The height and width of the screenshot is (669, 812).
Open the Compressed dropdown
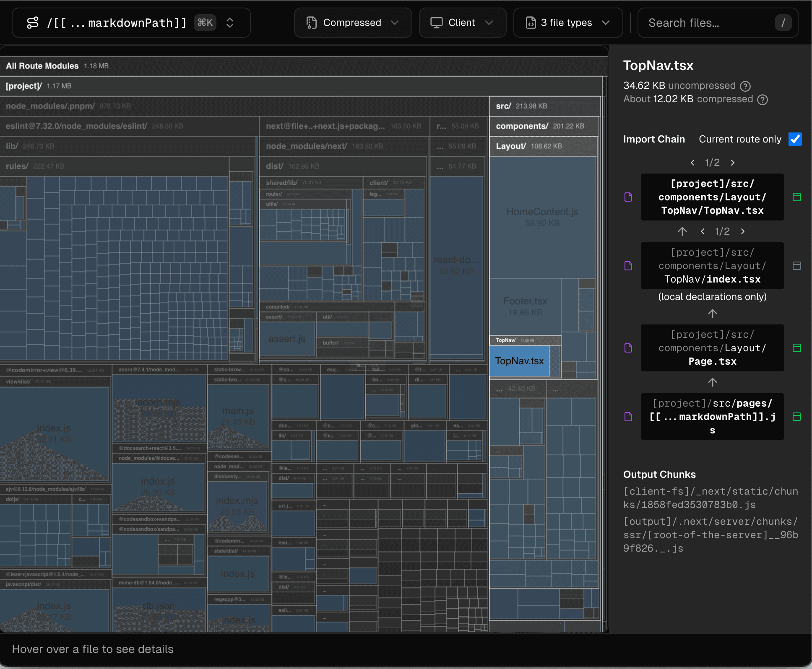tap(395, 23)
